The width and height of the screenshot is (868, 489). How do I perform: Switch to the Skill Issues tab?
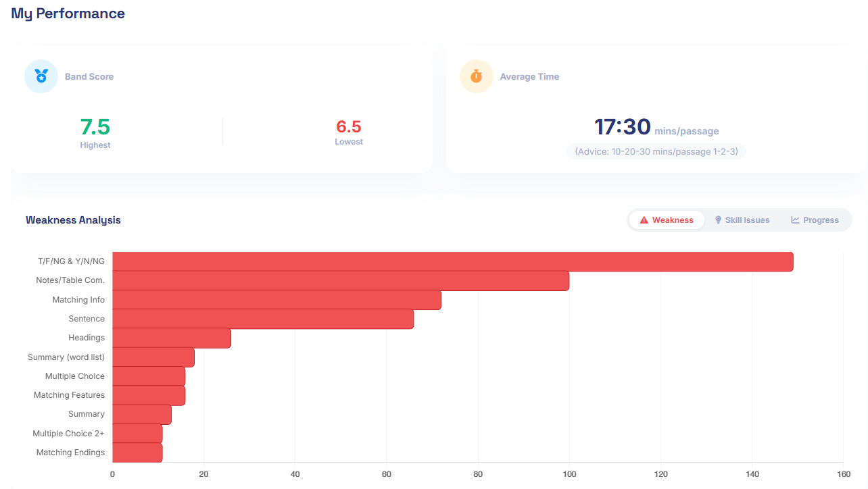pyautogui.click(x=742, y=220)
